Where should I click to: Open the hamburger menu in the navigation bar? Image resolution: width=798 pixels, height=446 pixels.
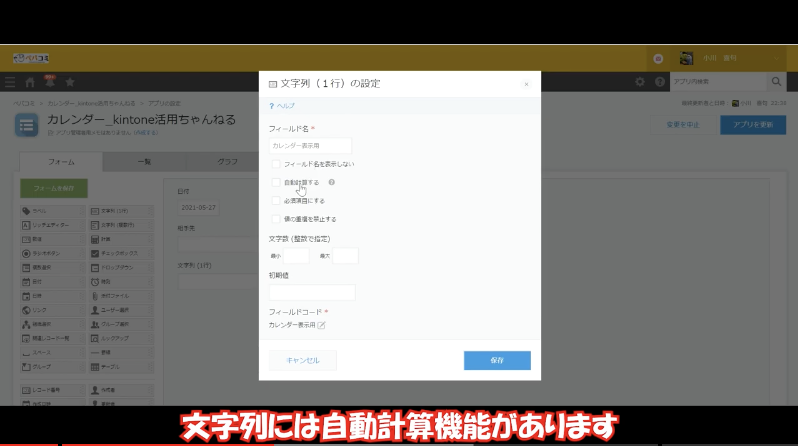pos(10,82)
